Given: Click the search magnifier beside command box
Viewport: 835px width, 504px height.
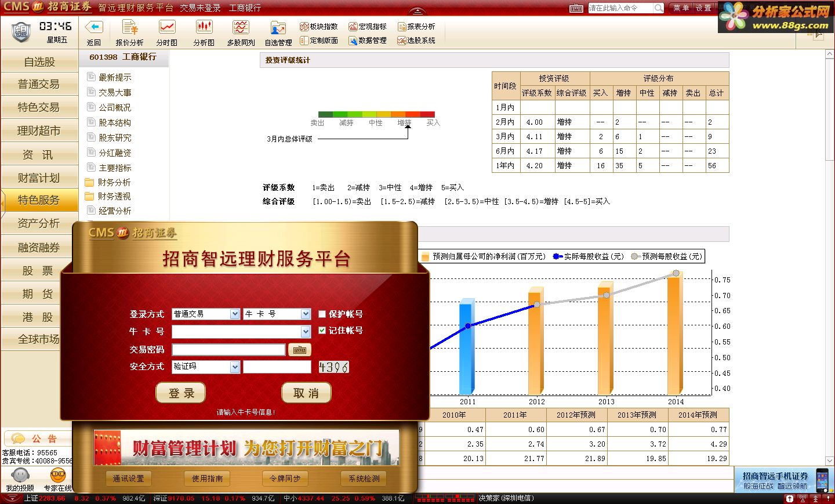Looking at the screenshot, I should click(658, 8).
